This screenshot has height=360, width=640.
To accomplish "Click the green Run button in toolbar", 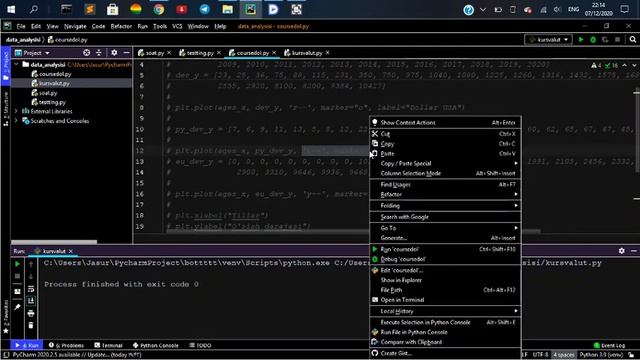I will [x=581, y=40].
